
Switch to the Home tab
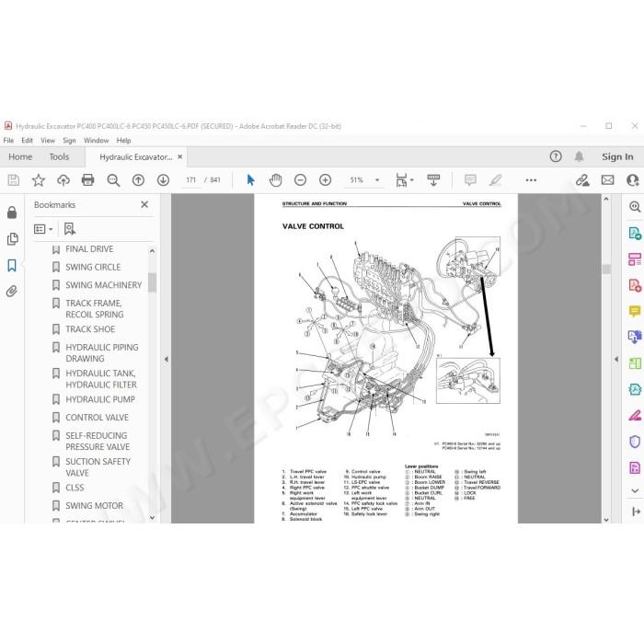(20, 157)
